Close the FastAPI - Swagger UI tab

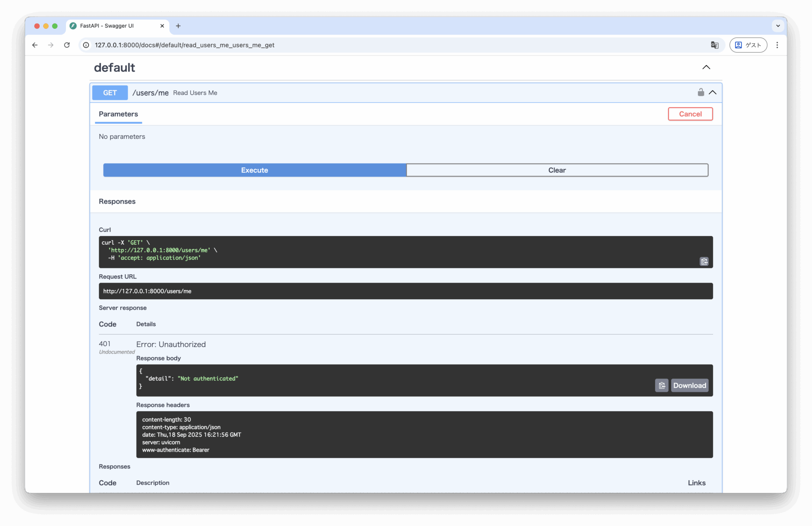point(162,26)
